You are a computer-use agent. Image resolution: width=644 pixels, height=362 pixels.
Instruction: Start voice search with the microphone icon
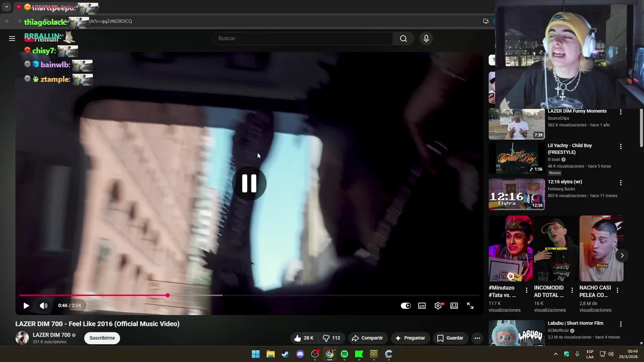point(426,38)
